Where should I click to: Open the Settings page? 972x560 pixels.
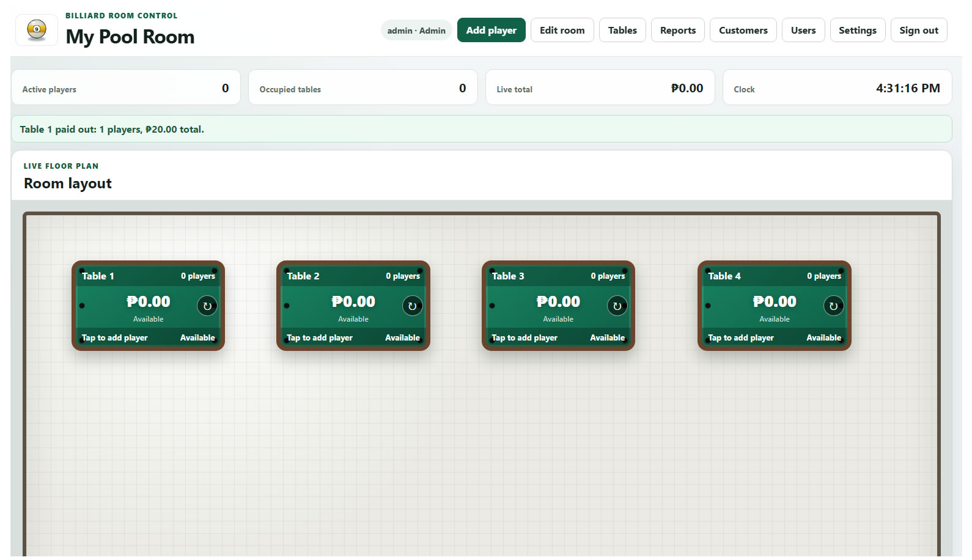(x=857, y=30)
